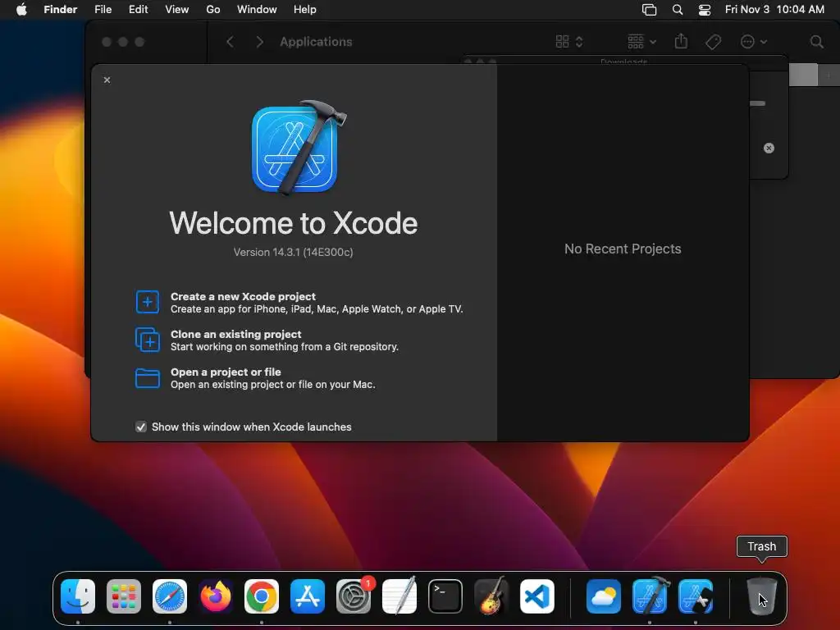The image size is (840, 630).
Task: Switch icon view mode in Finder toolbar
Action: [569, 42]
